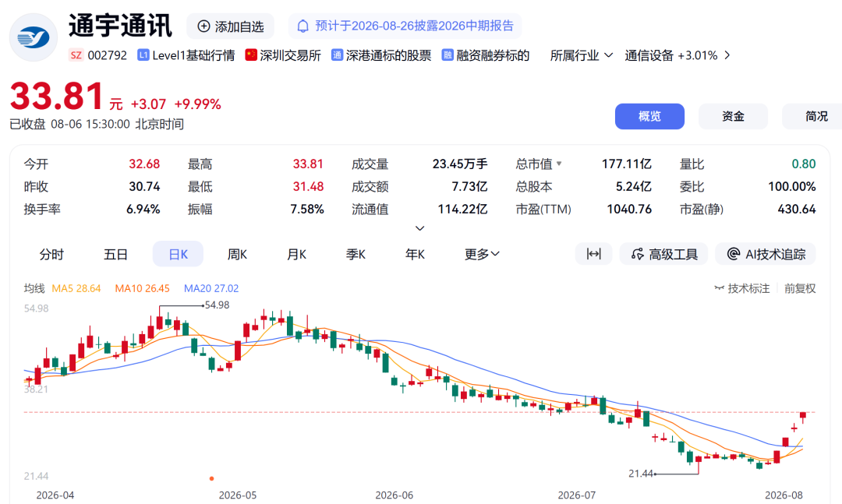Click the bell icon in report notice
Image resolution: width=842 pixels, height=504 pixels.
302,26
